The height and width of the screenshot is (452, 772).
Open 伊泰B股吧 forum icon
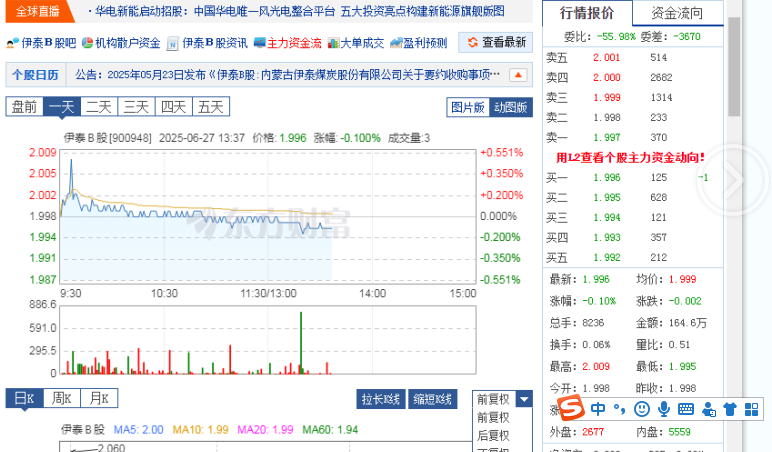pos(12,43)
